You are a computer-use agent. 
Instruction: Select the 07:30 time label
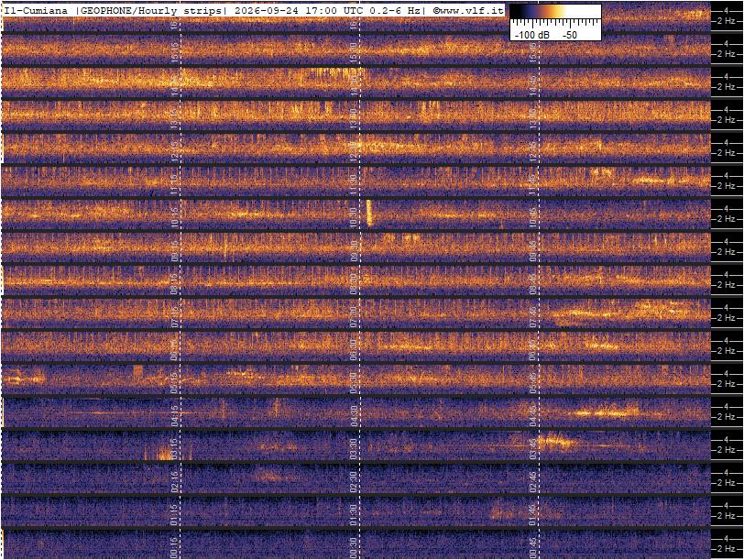(x=354, y=316)
